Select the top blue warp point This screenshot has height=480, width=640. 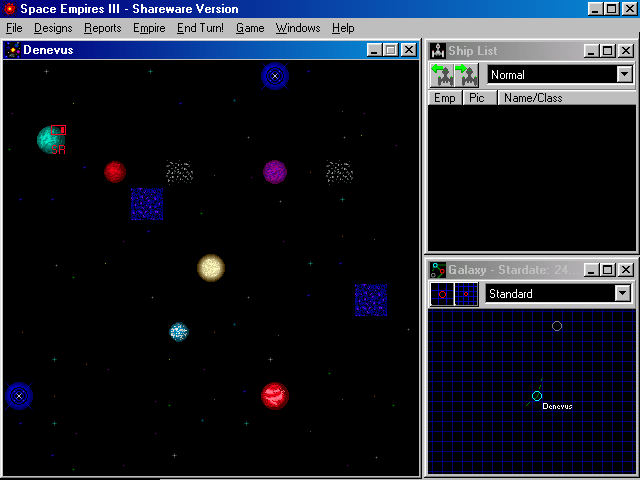point(275,76)
